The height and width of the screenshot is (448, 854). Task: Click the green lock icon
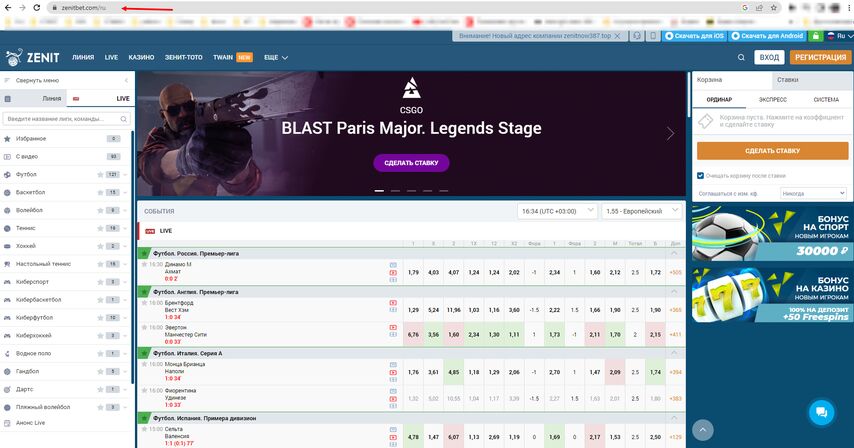(815, 36)
